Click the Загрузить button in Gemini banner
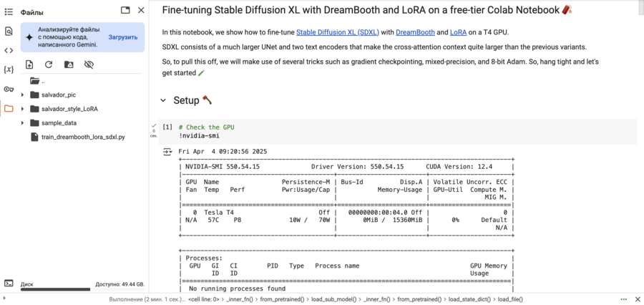This screenshot has height=305, width=644. click(x=123, y=37)
